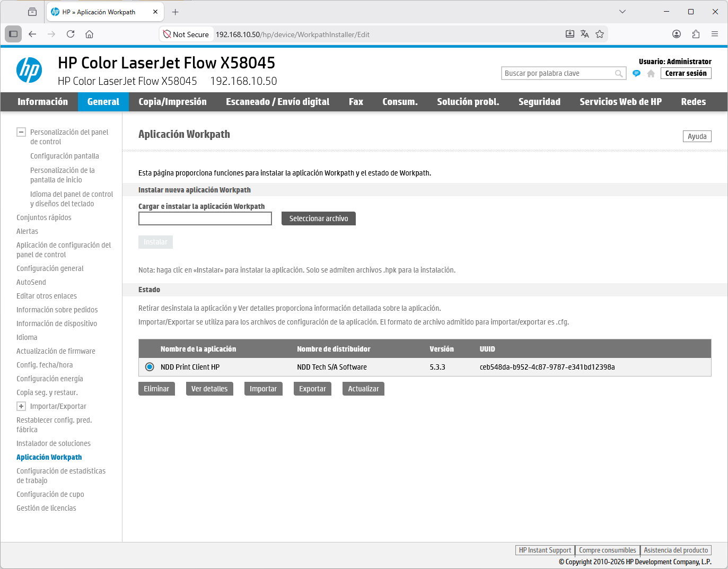Switch to Escaneado / Envío digital tab
728x569 pixels.
point(278,102)
